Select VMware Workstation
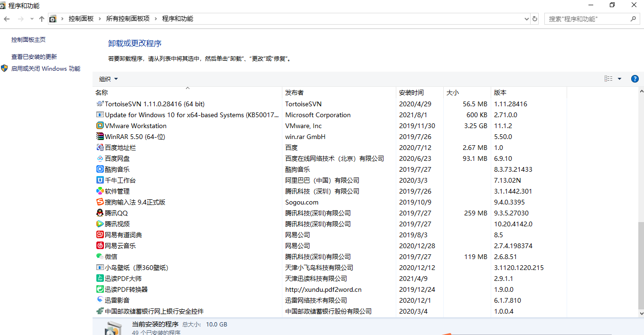This screenshot has width=644, height=335. (135, 125)
